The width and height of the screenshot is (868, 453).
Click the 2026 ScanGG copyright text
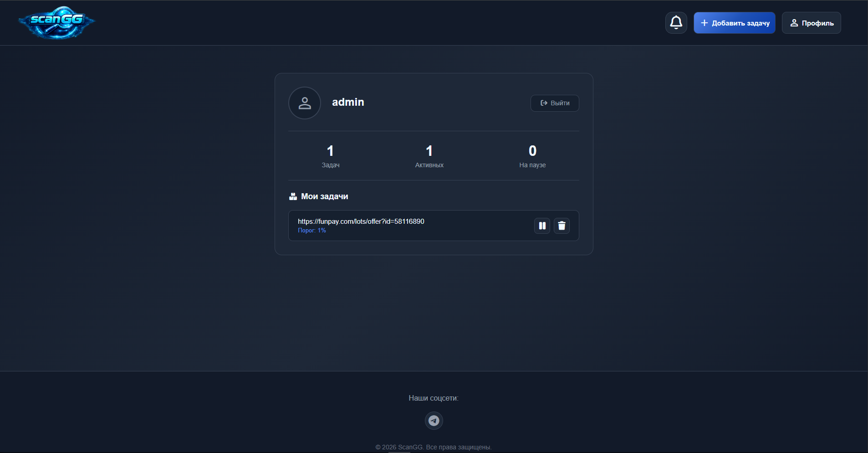(x=433, y=447)
